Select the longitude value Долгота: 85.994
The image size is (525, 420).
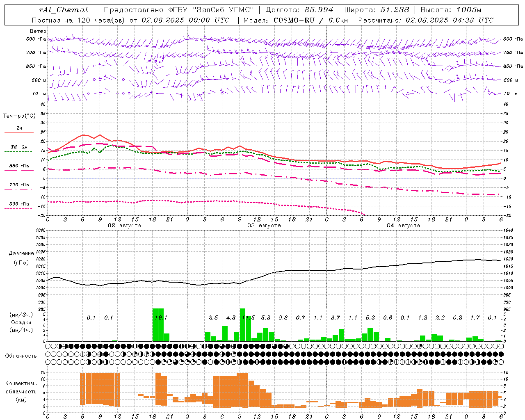click(x=299, y=10)
